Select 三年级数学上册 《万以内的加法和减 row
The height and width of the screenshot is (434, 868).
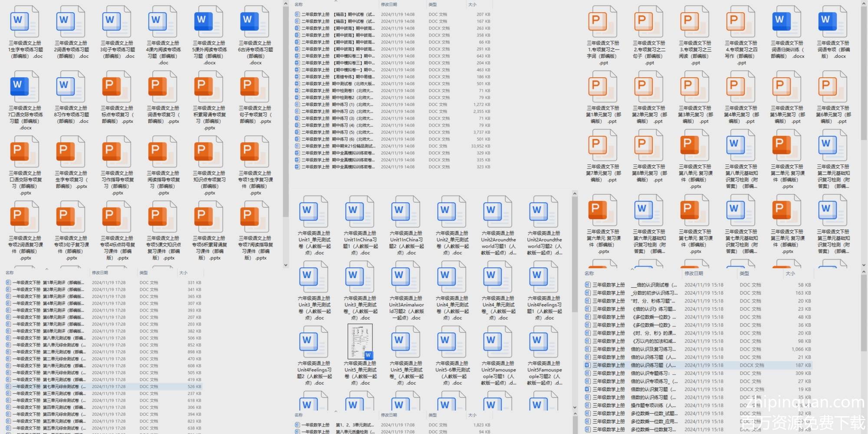click(x=698, y=341)
